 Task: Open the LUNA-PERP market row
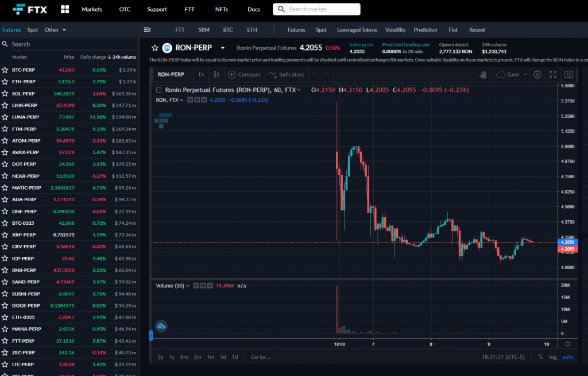69,117
